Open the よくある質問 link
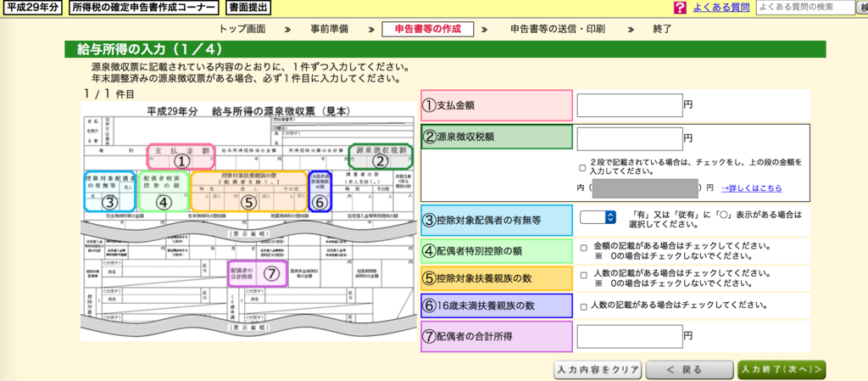Screen dimensions: 868x381 pyautogui.click(x=721, y=8)
